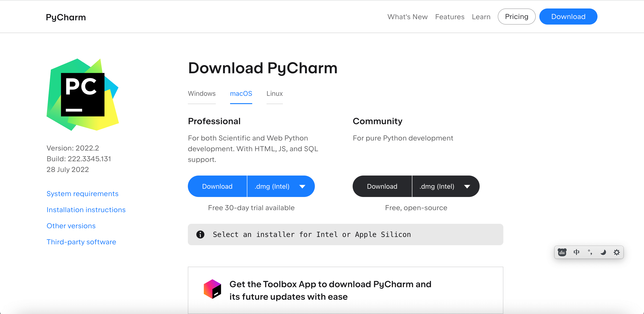Click the PyCharm PC logo image
Screen dimensions: 644x314
pyautogui.click(x=83, y=95)
